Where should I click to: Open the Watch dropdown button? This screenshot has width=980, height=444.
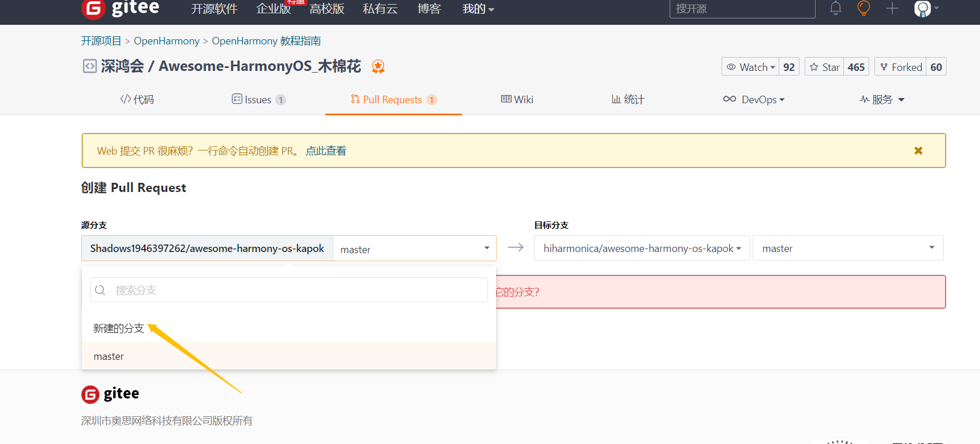[750, 67]
